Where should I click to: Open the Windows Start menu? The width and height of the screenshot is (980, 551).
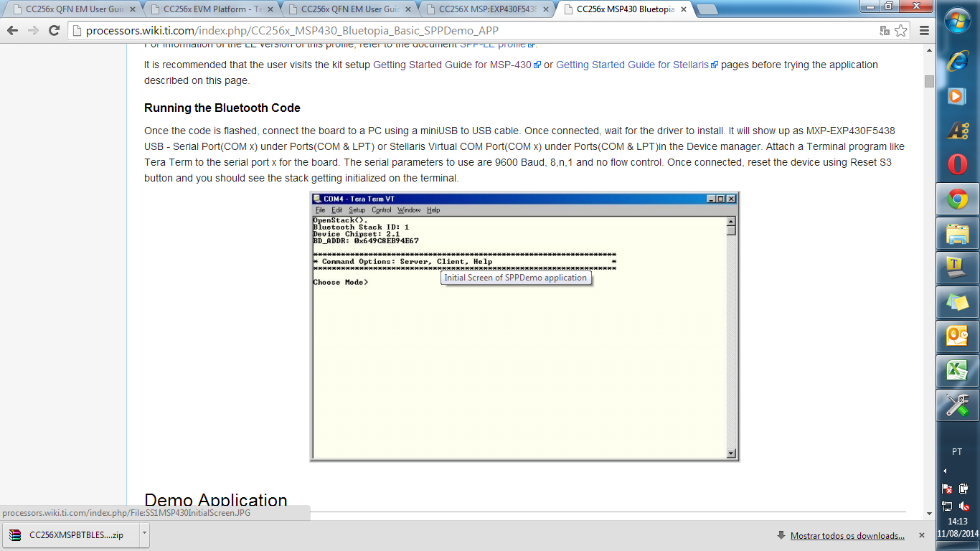(958, 20)
